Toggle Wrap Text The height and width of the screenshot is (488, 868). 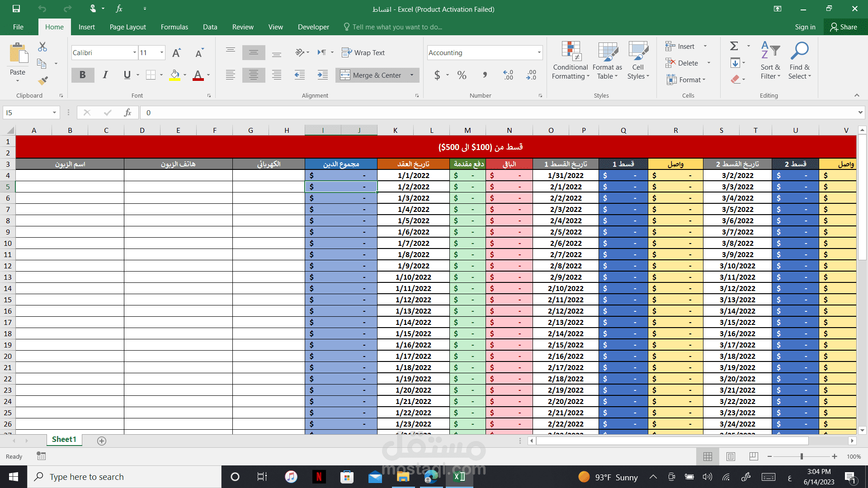(x=363, y=53)
